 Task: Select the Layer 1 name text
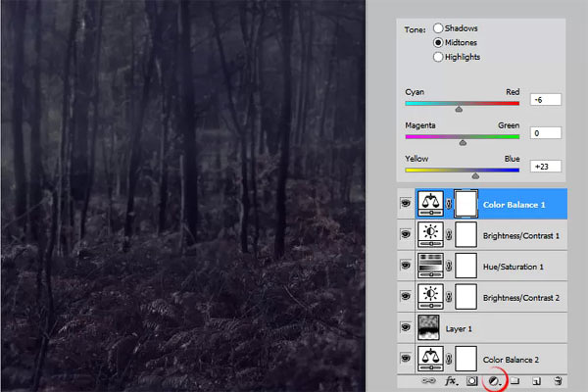pos(459,329)
